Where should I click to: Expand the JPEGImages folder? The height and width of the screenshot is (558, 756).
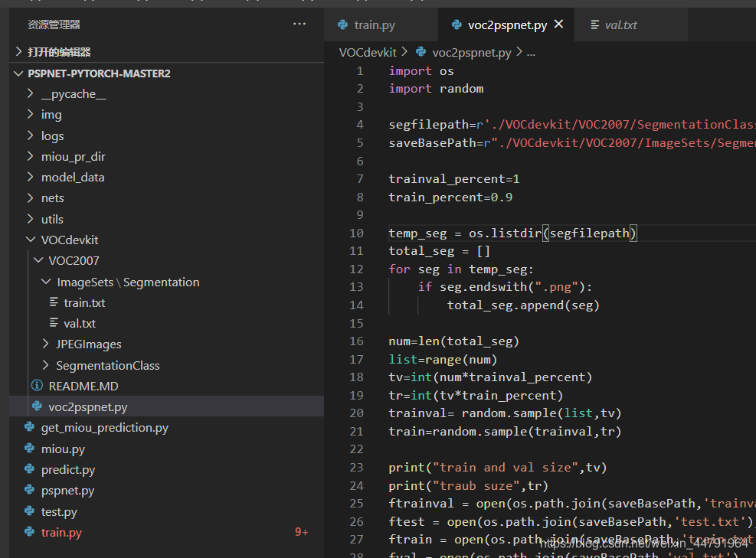46,344
